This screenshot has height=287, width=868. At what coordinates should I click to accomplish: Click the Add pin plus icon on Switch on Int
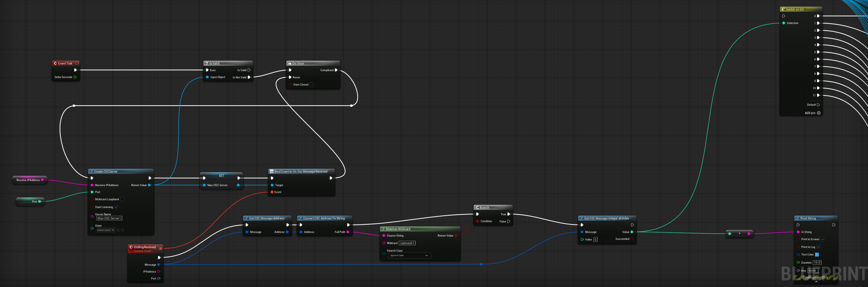[818, 113]
